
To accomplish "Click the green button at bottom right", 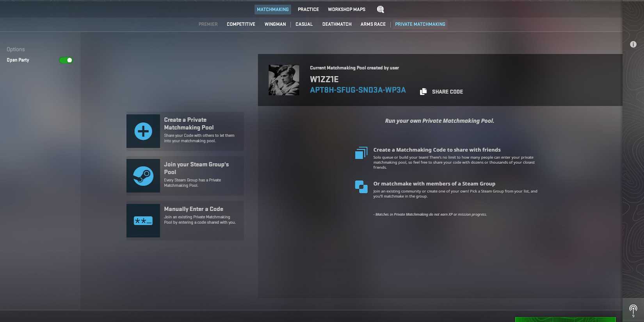I will click(565, 320).
